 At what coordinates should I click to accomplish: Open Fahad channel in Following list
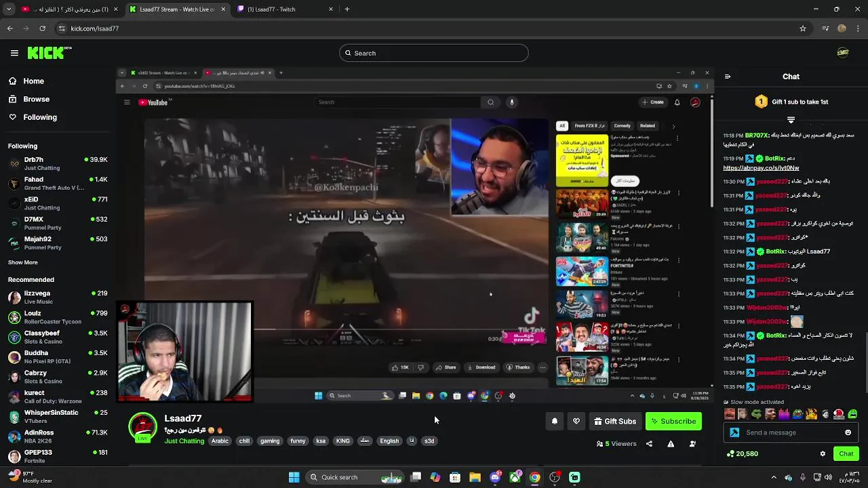(x=58, y=183)
